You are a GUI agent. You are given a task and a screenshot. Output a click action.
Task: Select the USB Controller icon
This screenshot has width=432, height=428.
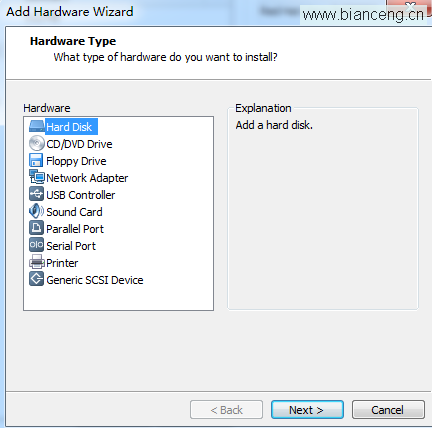36,194
